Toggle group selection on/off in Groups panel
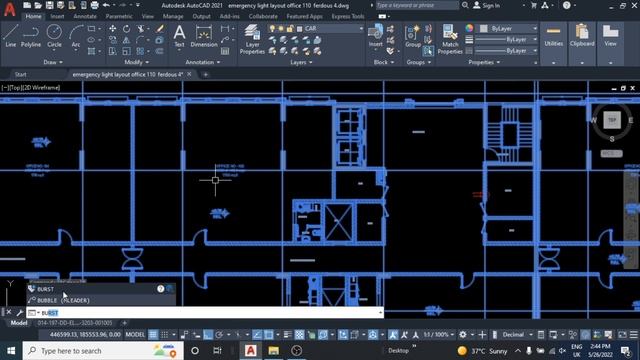The height and width of the screenshot is (360, 640). tap(428, 51)
